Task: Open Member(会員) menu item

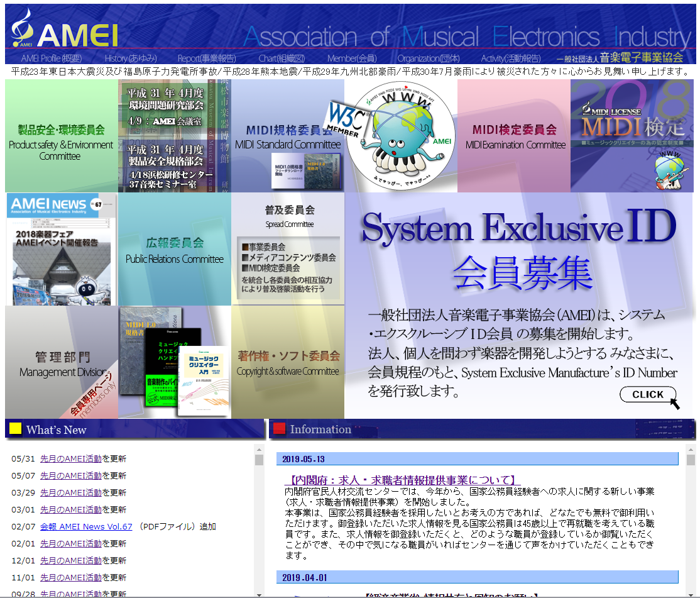Action: coord(352,58)
